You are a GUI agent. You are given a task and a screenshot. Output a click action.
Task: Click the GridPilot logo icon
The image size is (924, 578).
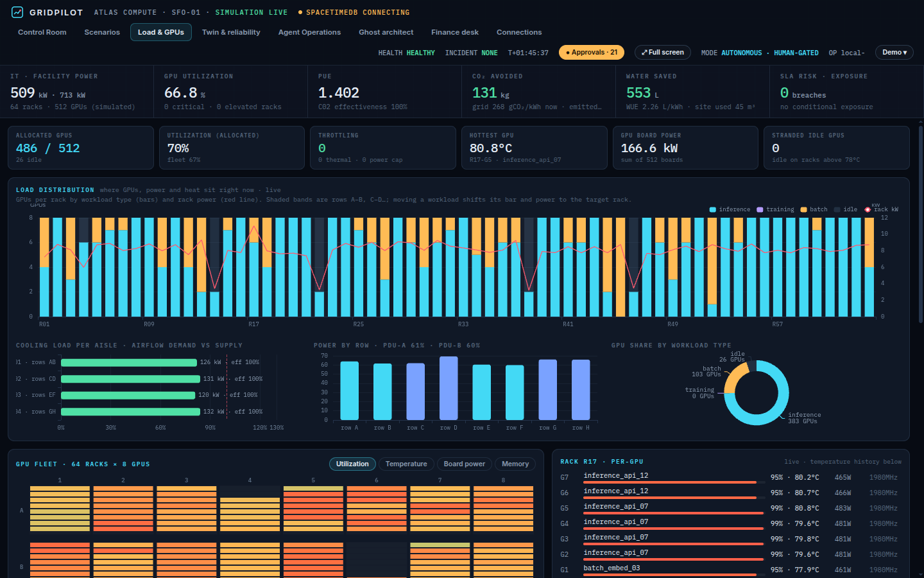(17, 12)
